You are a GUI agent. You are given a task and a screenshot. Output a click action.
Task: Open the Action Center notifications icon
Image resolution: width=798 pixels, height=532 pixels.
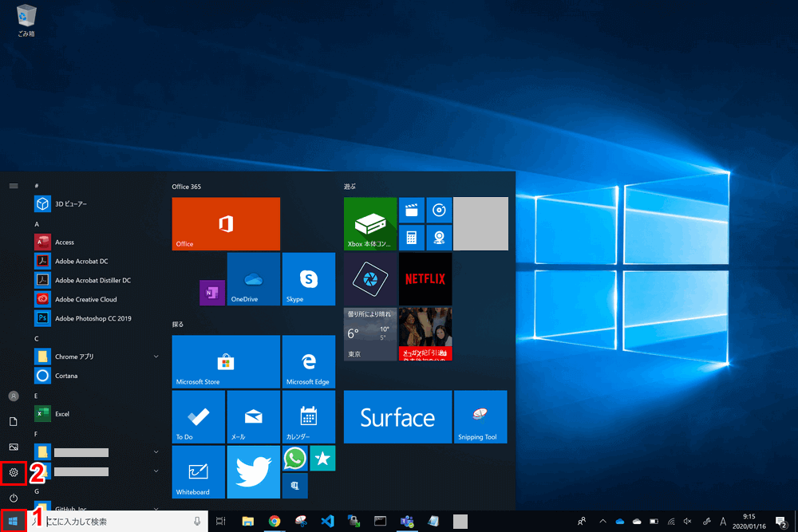point(781,522)
